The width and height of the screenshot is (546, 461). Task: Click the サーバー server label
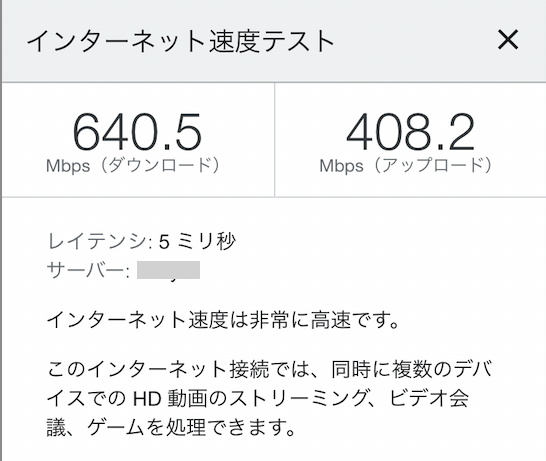(x=88, y=270)
